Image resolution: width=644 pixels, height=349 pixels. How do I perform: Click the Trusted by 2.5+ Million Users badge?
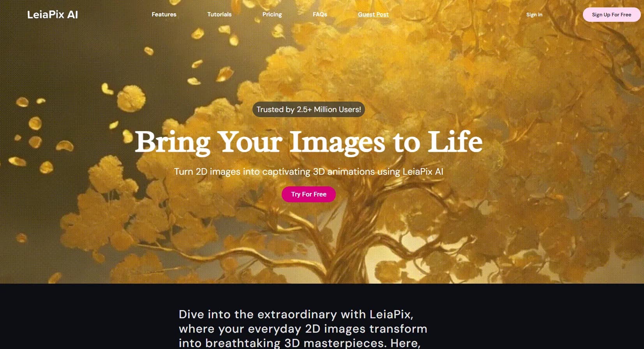coord(309,109)
